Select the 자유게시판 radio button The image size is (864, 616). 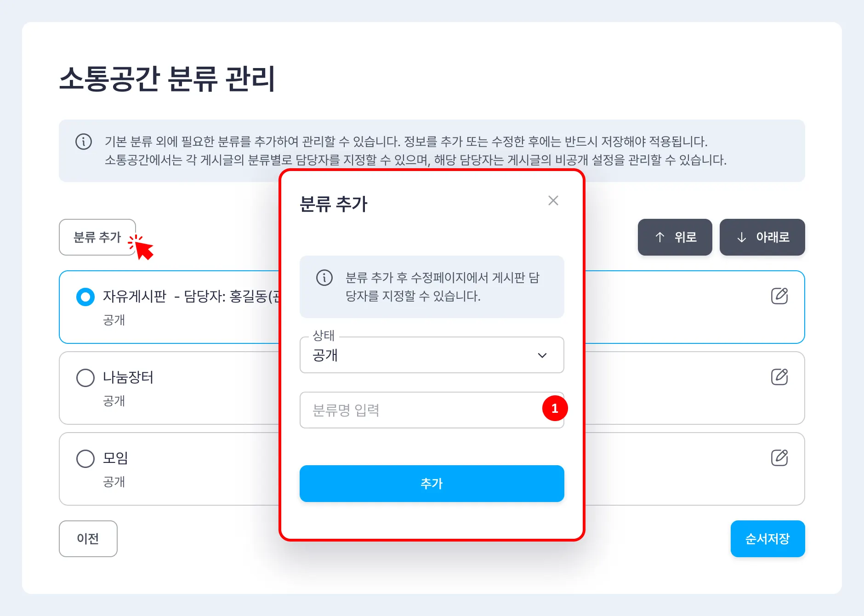(x=85, y=297)
